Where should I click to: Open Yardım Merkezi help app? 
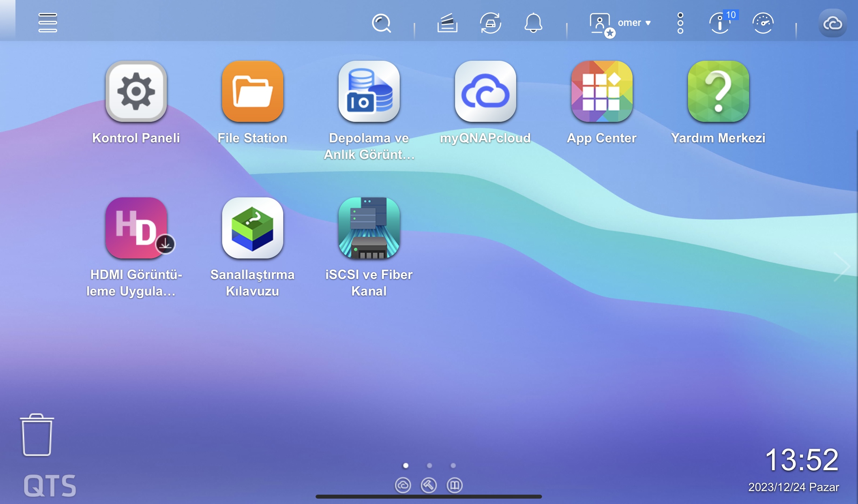click(719, 91)
